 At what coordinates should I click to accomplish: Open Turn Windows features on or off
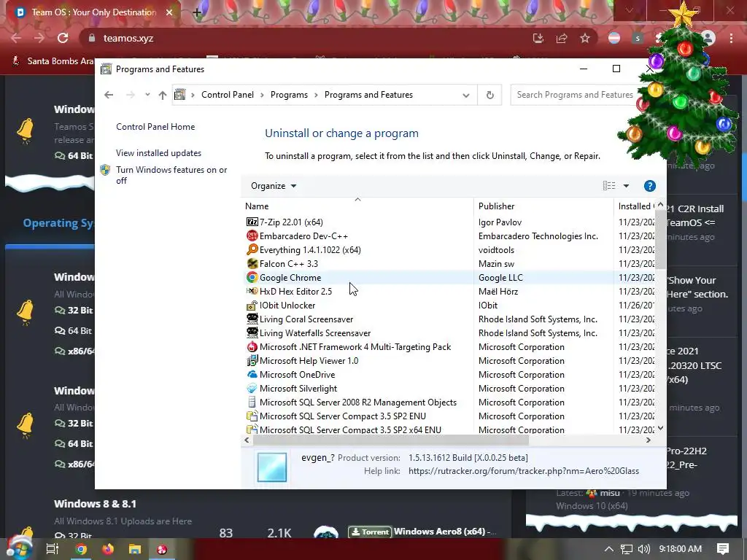(x=171, y=175)
